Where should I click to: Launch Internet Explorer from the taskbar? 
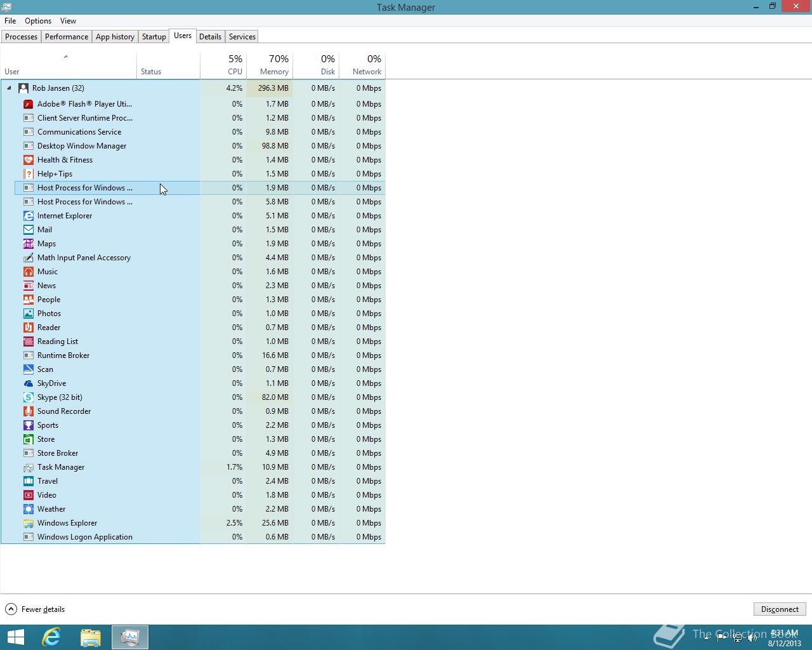pyautogui.click(x=51, y=637)
